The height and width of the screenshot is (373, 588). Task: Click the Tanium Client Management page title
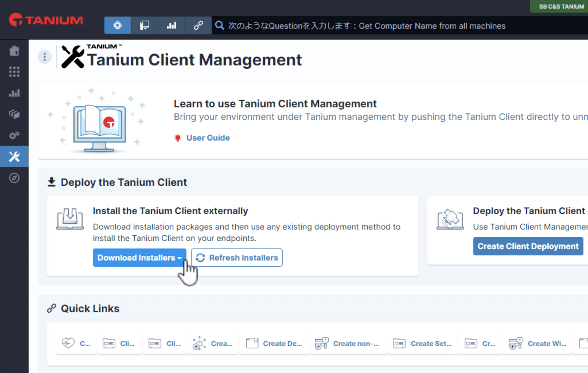point(194,60)
